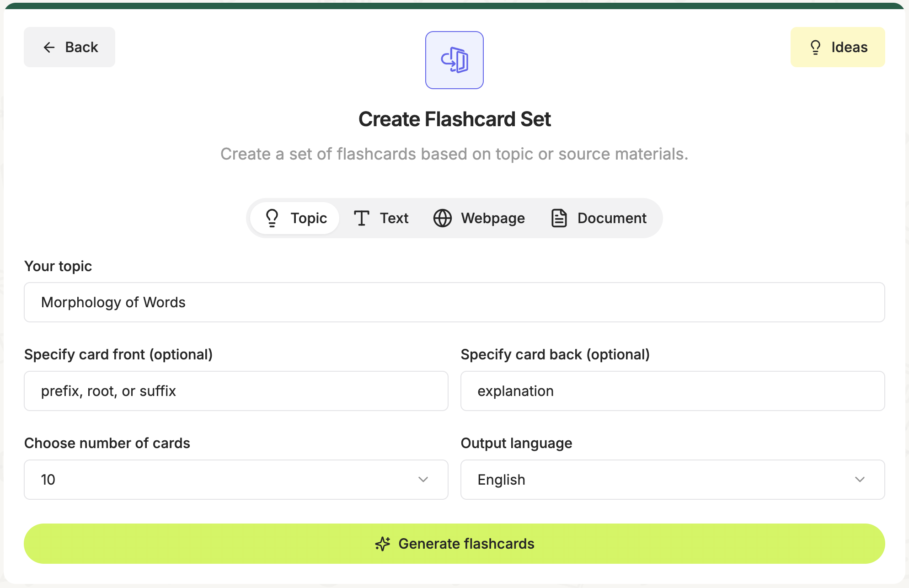This screenshot has width=909, height=588.
Task: Click the card front input field
Action: tap(236, 391)
